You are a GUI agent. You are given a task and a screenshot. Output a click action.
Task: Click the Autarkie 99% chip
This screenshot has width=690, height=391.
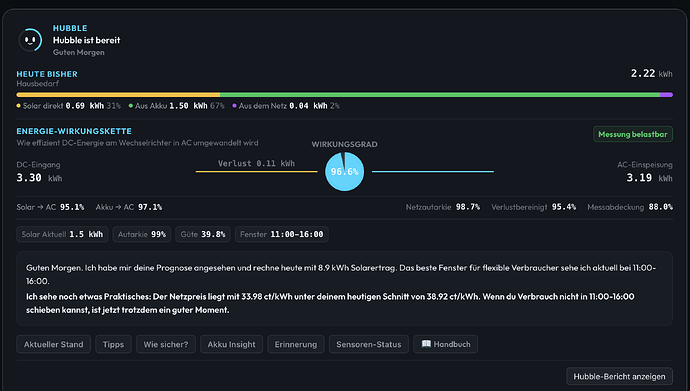pyautogui.click(x=142, y=234)
